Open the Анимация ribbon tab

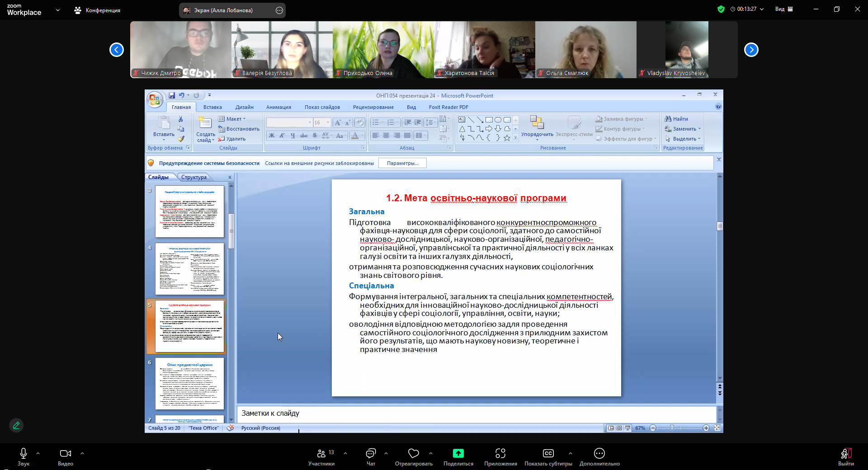point(278,107)
